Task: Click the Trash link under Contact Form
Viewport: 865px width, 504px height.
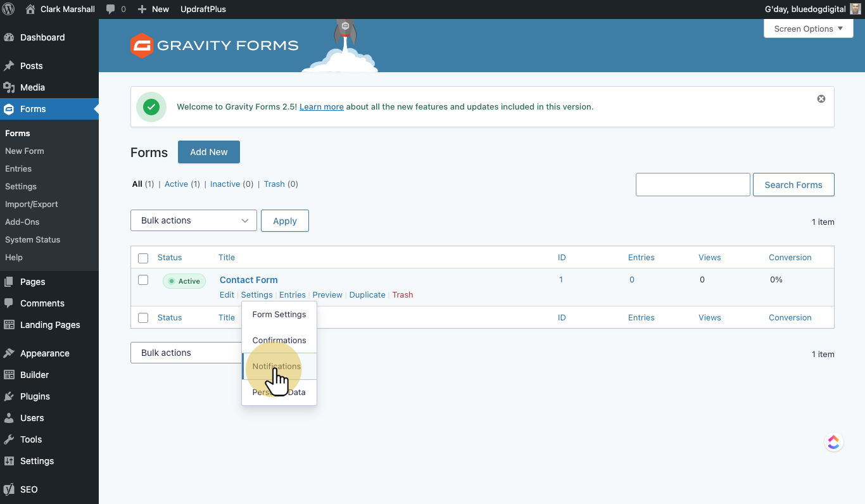Action: [403, 295]
